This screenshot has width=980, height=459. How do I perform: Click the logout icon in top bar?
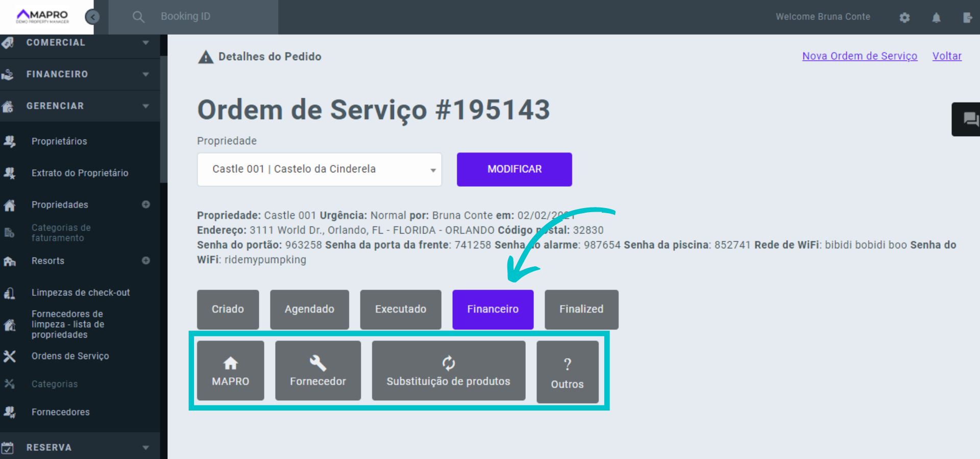[x=967, y=17]
